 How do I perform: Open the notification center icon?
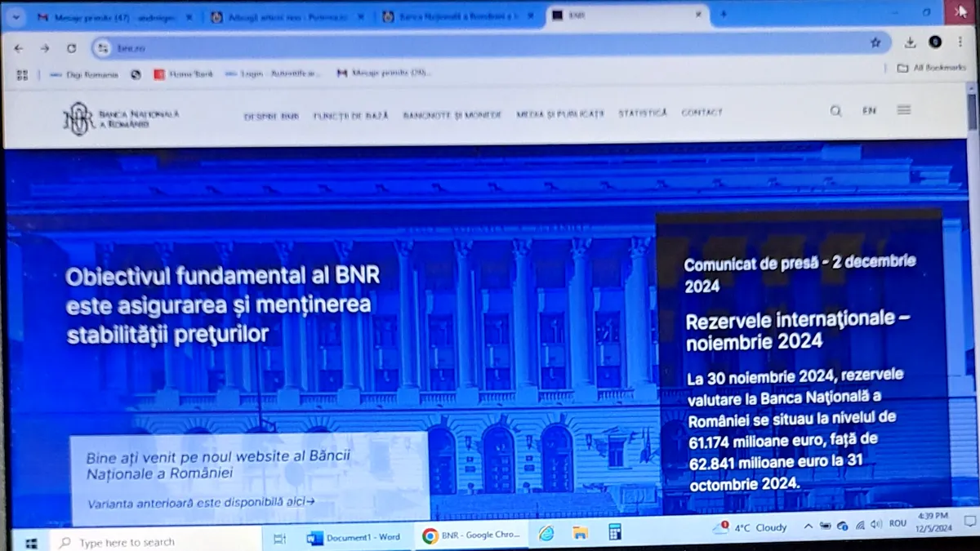tap(969, 521)
